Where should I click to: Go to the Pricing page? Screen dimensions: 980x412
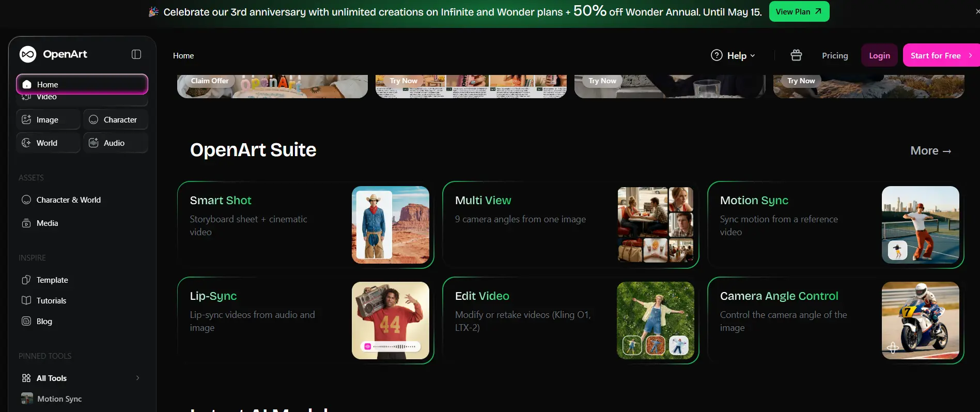click(835, 55)
